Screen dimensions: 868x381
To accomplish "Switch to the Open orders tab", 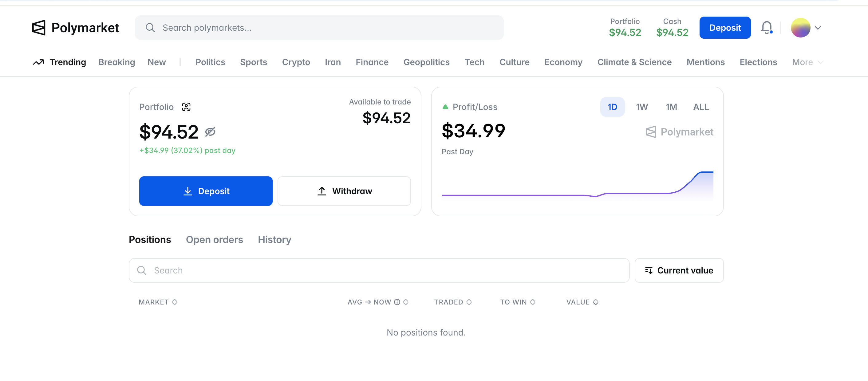I will tap(214, 240).
